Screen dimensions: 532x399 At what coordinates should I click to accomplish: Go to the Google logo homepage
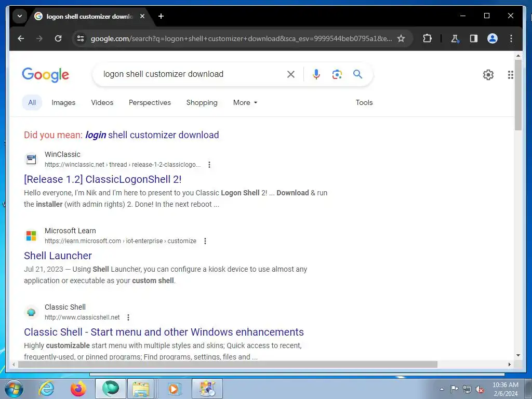point(46,75)
